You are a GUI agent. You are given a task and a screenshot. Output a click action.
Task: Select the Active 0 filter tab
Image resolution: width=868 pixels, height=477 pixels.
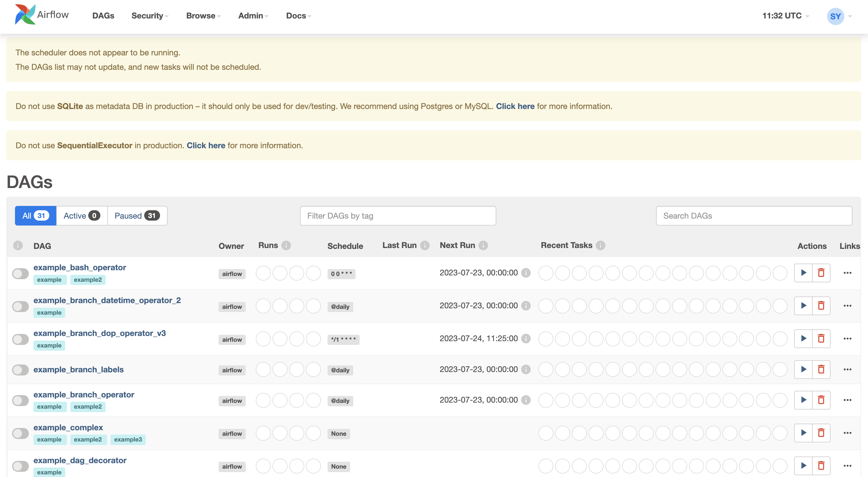82,216
